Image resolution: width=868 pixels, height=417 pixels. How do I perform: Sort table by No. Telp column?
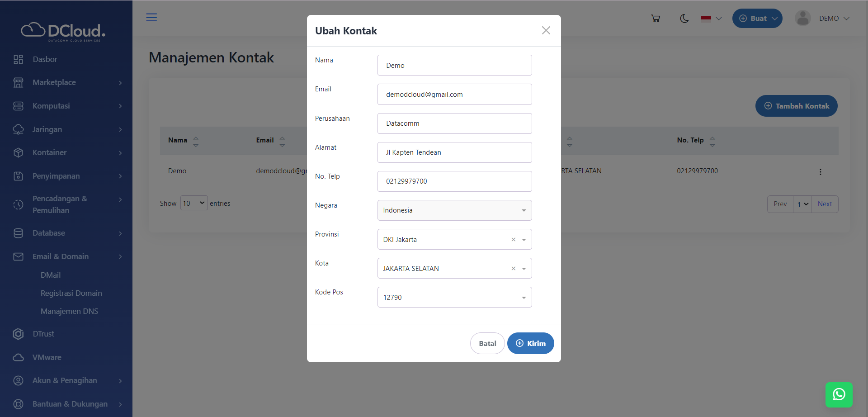click(712, 142)
